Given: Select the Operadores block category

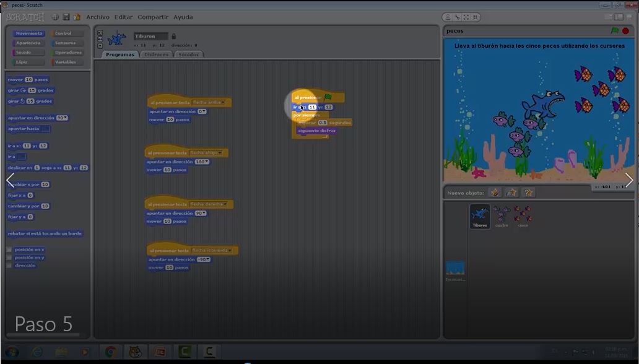Looking at the screenshot, I should 67,53.
